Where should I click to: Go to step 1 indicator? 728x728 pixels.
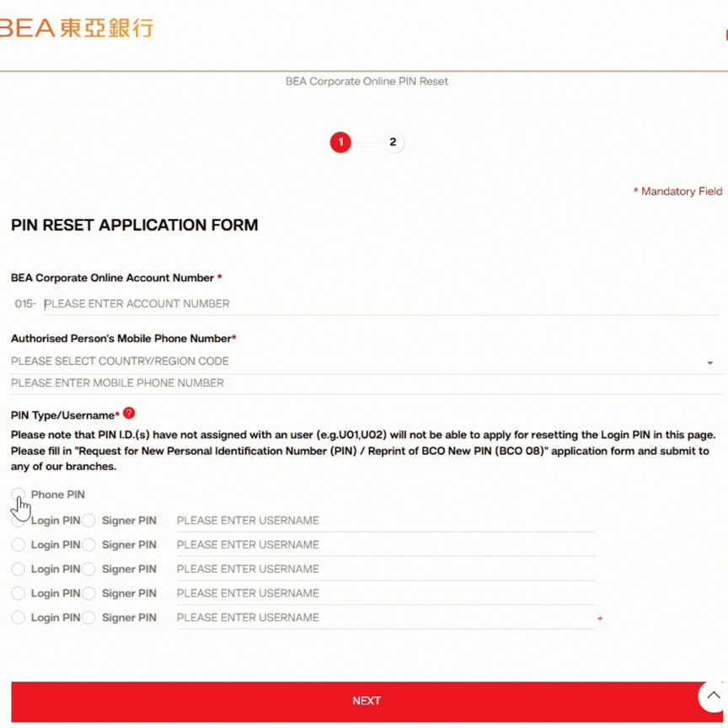tap(340, 142)
